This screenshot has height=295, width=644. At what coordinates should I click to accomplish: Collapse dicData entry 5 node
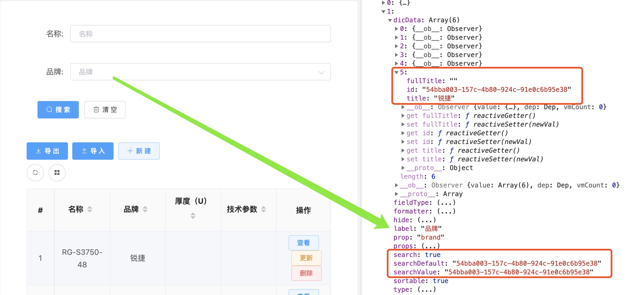[x=396, y=72]
